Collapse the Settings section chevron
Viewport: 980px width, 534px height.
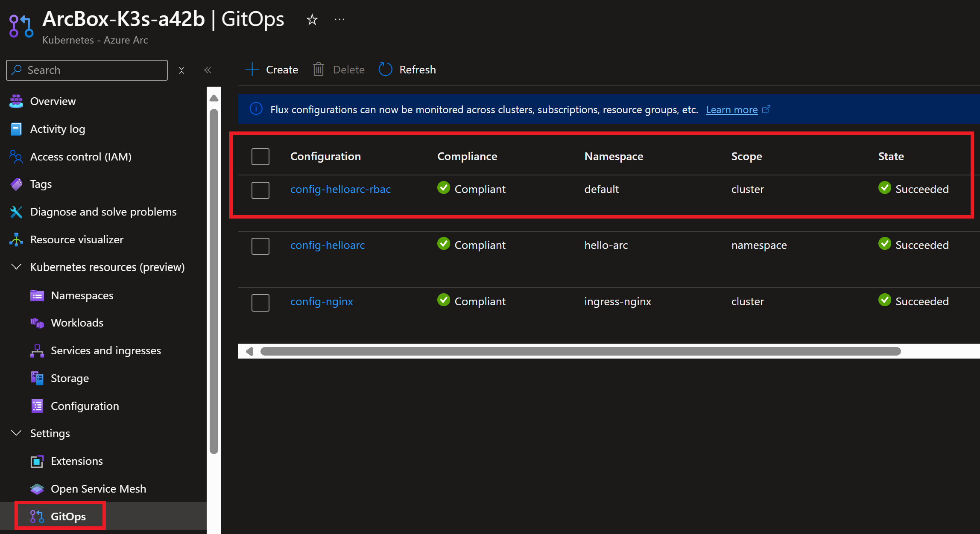16,433
